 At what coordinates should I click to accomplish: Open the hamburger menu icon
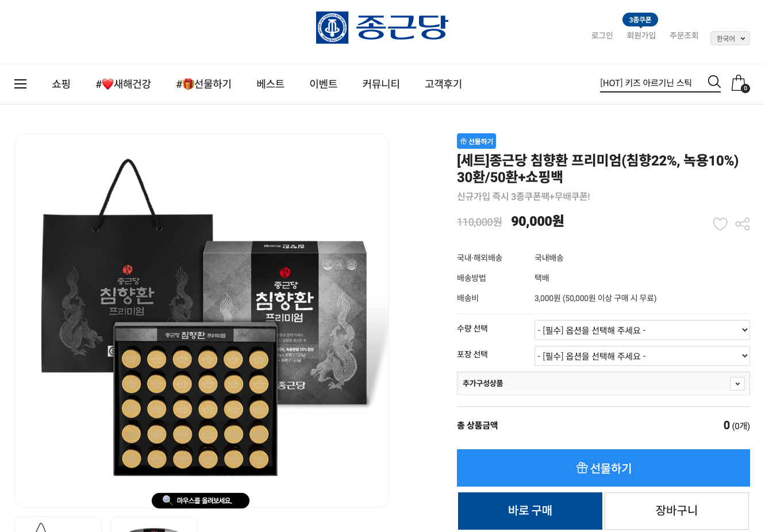tap(21, 84)
